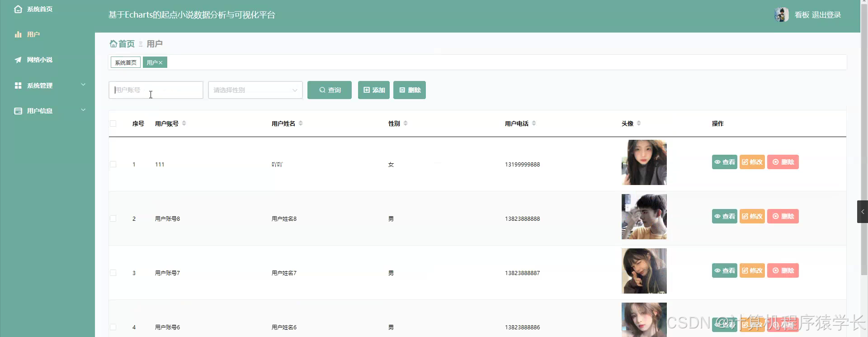Click the paper plane icon beside 网络小说
This screenshot has height=337, width=868.
[18, 60]
